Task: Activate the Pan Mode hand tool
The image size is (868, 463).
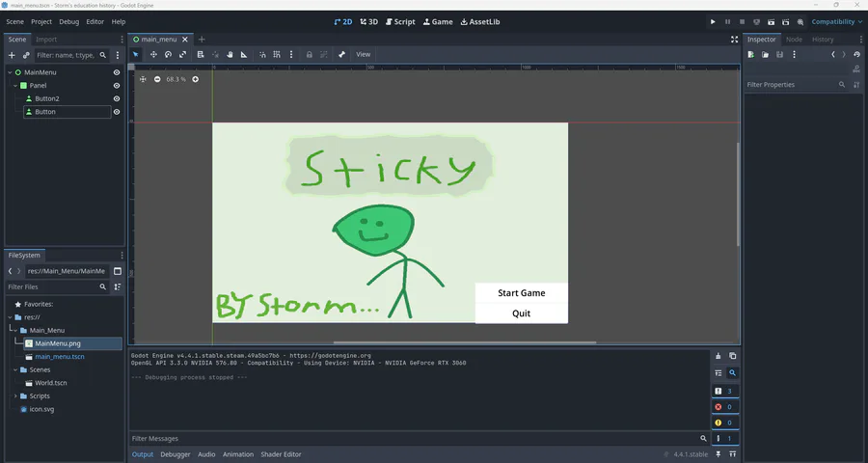Action: point(230,54)
